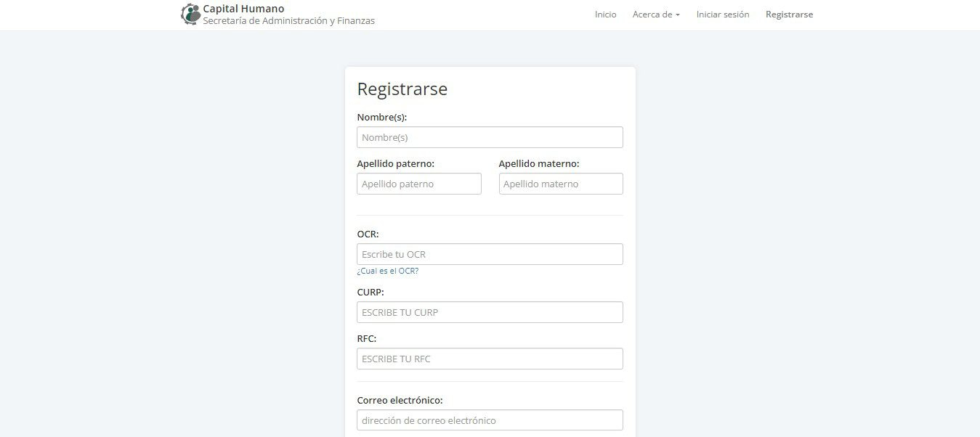Click the Capital Humano logo icon

coord(190,15)
